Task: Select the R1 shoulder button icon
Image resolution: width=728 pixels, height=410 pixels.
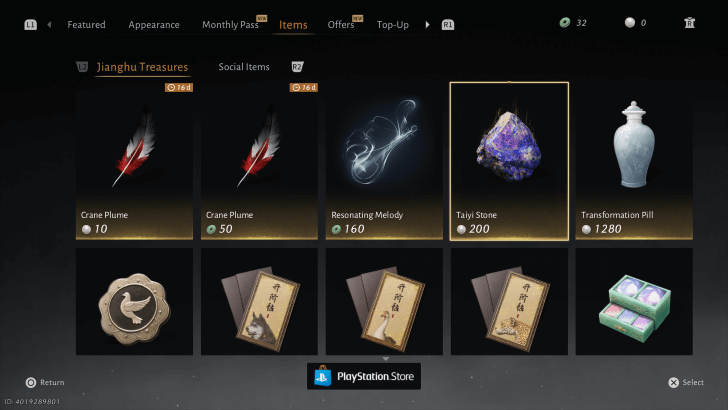Action: coord(448,25)
